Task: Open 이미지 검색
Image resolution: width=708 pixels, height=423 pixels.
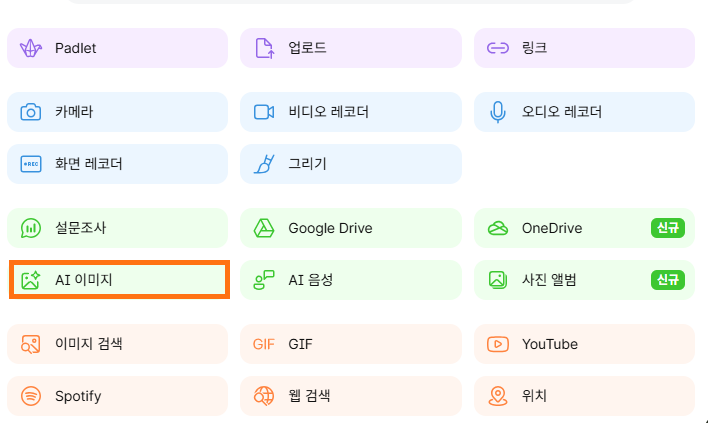Action: 117,344
